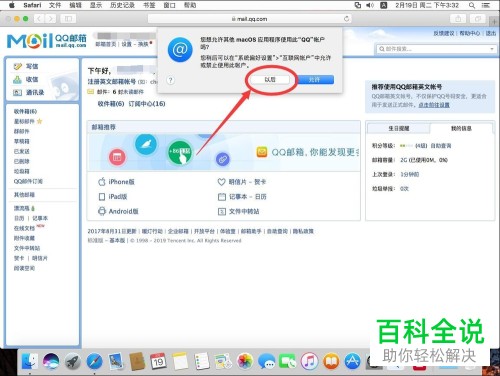Open iTunes from the Dock
This screenshot has height=376, width=500.
(309, 361)
